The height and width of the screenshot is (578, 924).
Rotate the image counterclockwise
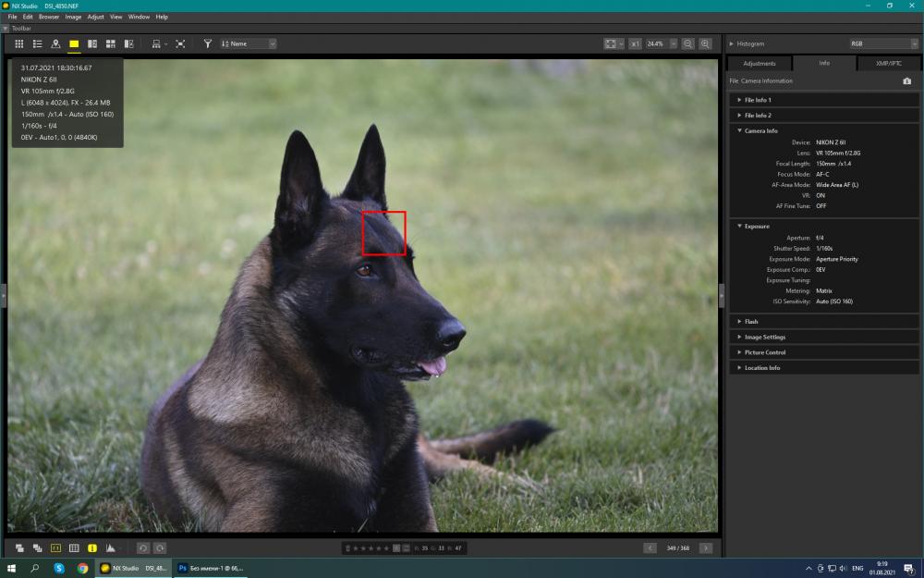tap(142, 547)
